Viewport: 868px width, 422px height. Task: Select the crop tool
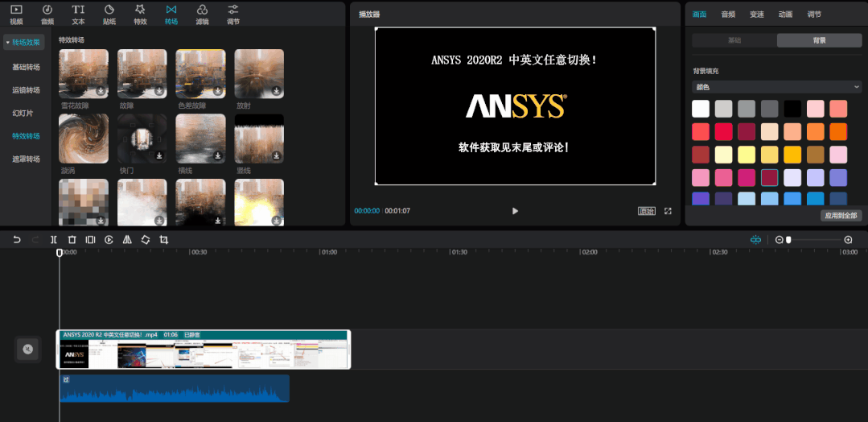pyautogui.click(x=164, y=240)
